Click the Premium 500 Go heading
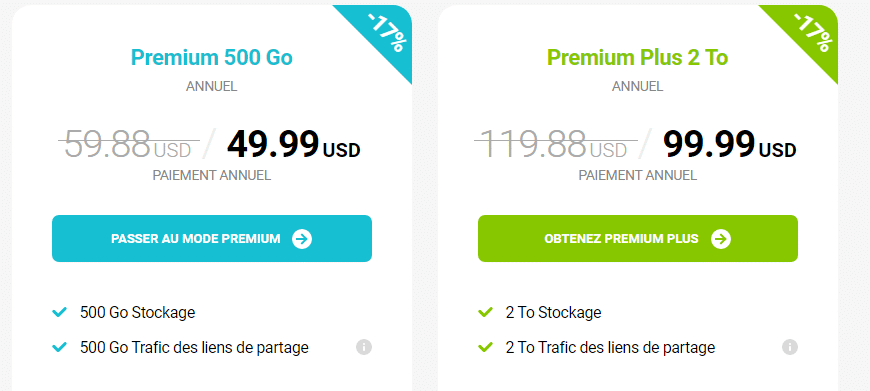The height and width of the screenshot is (391, 870). 211,58
